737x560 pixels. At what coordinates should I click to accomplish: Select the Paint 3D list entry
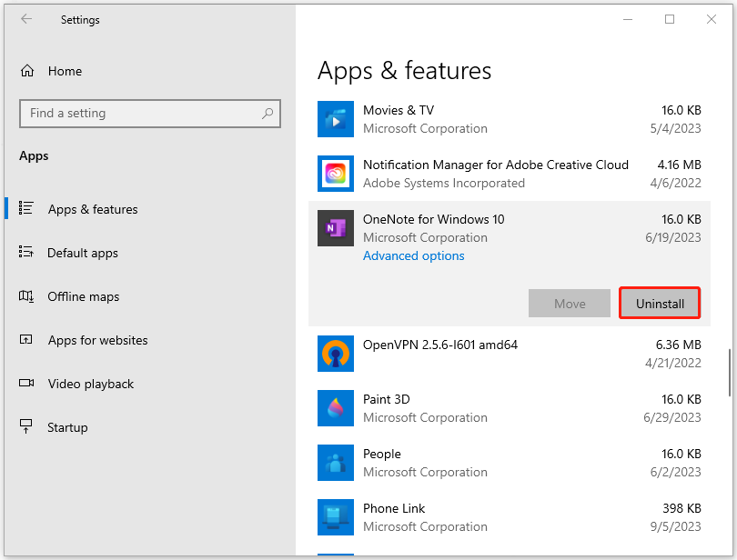(510, 408)
